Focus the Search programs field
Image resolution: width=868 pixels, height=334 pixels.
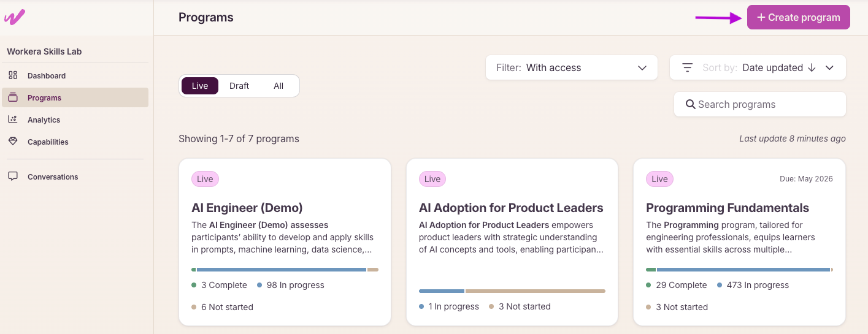760,104
